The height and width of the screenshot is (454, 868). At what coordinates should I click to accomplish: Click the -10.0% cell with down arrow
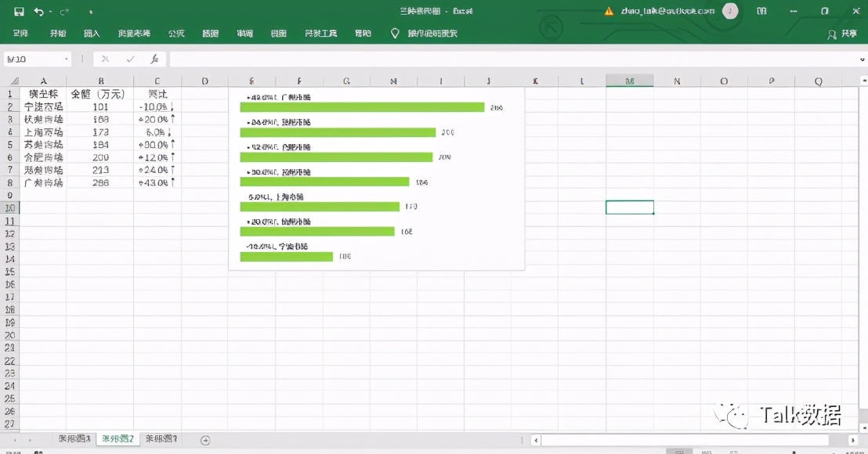click(x=157, y=106)
